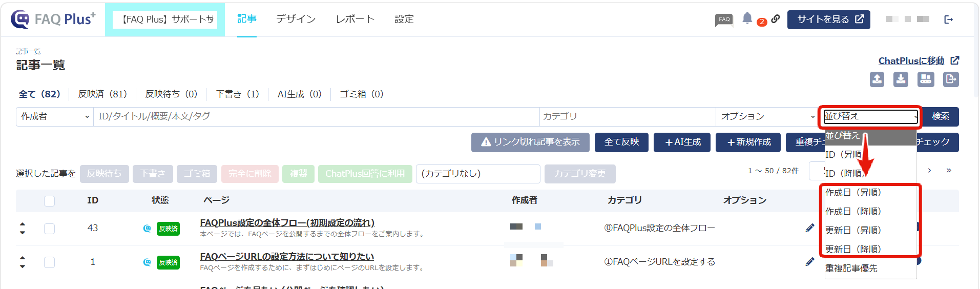The image size is (980, 289).
Task: Click the logout icon at top right
Action: [x=948, y=19]
